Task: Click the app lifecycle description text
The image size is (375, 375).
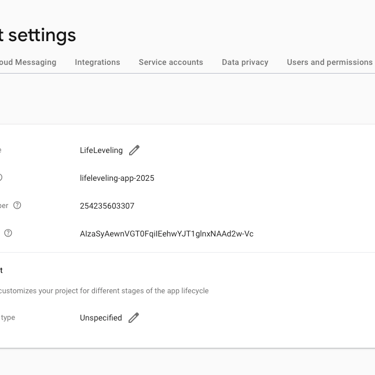Action: pyautogui.click(x=104, y=291)
